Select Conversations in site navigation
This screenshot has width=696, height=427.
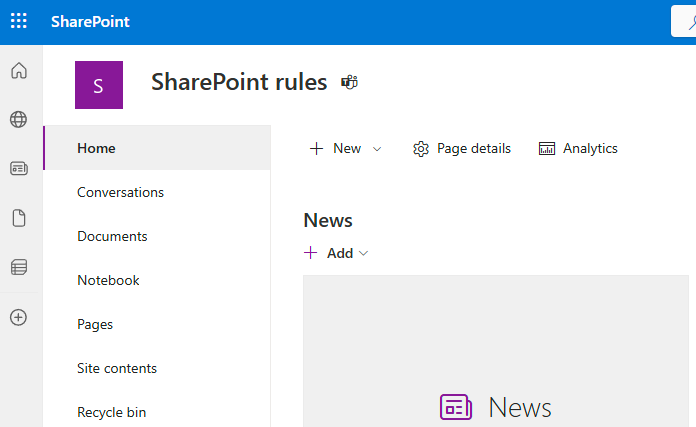pos(120,193)
